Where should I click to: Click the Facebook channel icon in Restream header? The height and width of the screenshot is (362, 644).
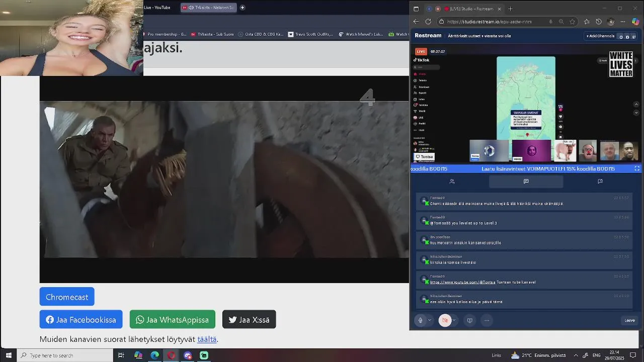tap(627, 37)
